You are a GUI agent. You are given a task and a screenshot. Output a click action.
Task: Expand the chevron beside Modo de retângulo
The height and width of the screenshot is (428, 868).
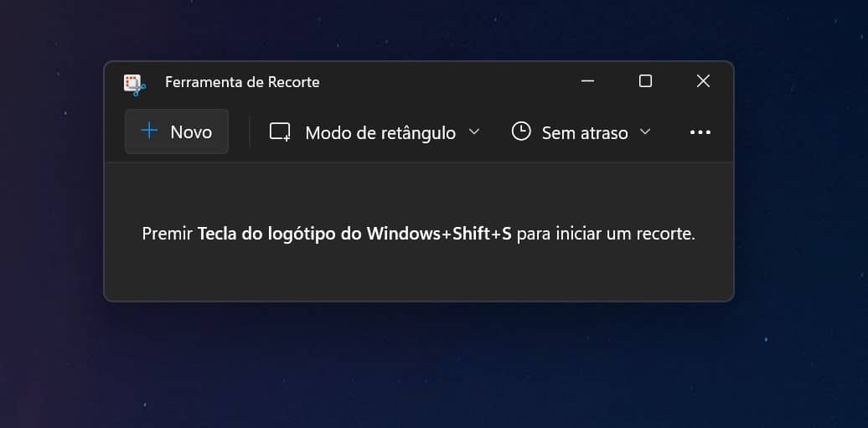click(x=474, y=131)
